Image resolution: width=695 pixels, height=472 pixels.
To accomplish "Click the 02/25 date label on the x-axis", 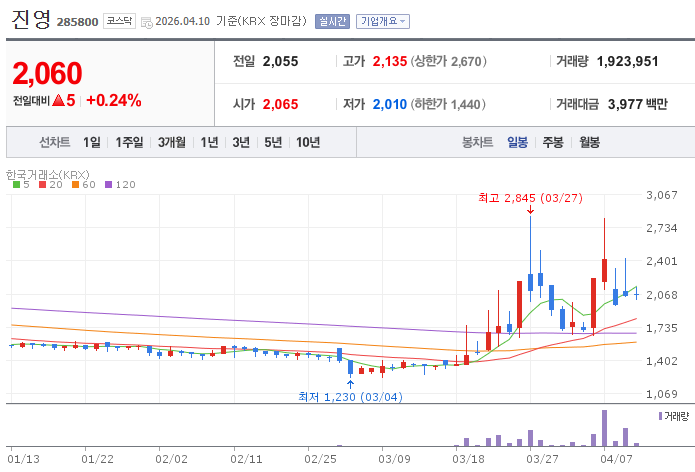I will coord(320,459).
